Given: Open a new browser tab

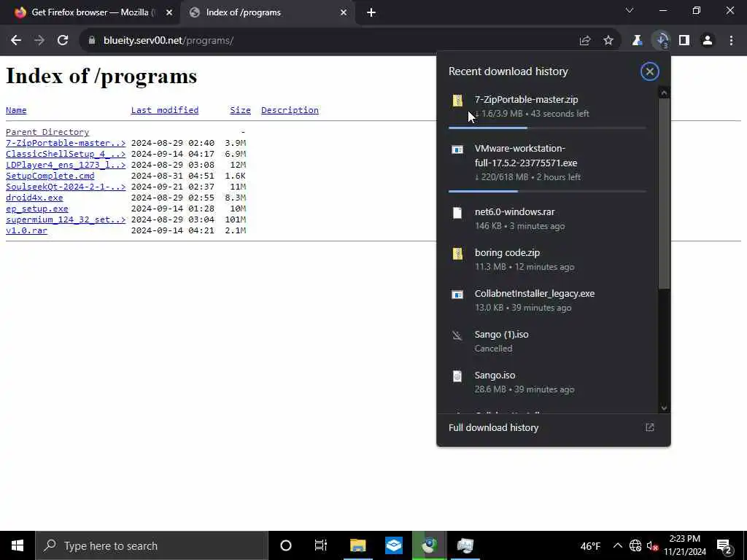Looking at the screenshot, I should (x=371, y=12).
